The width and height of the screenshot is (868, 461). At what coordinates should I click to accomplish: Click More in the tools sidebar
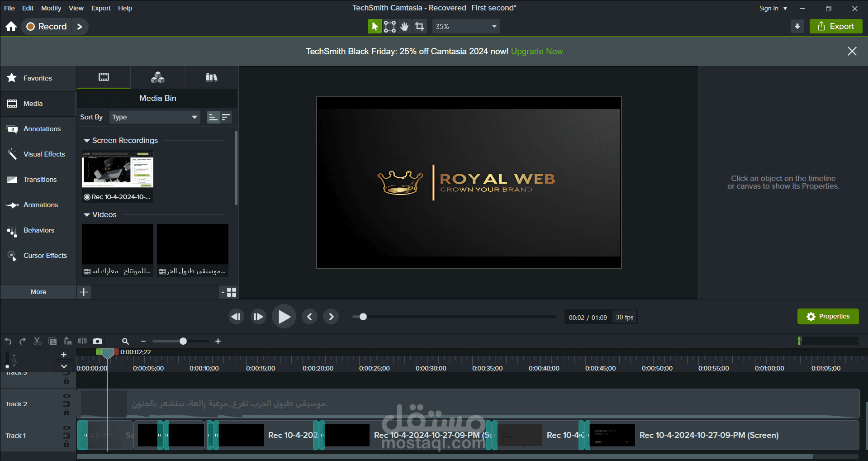(x=38, y=292)
